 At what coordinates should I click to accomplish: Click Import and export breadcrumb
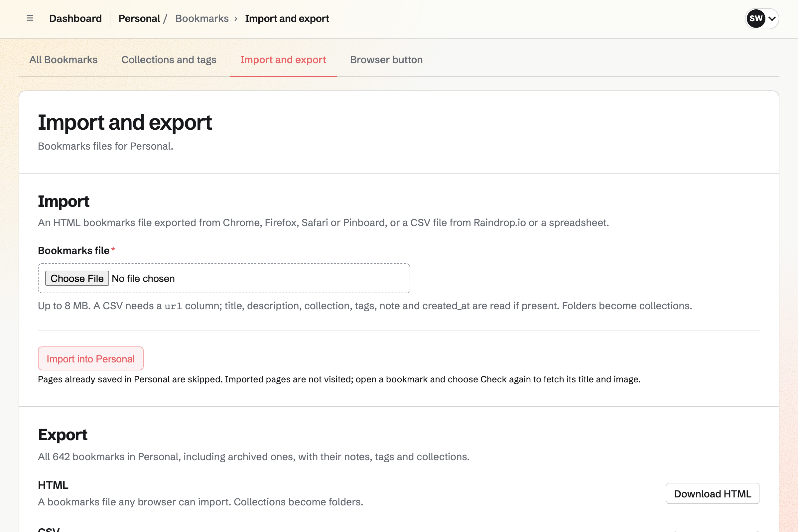click(287, 18)
